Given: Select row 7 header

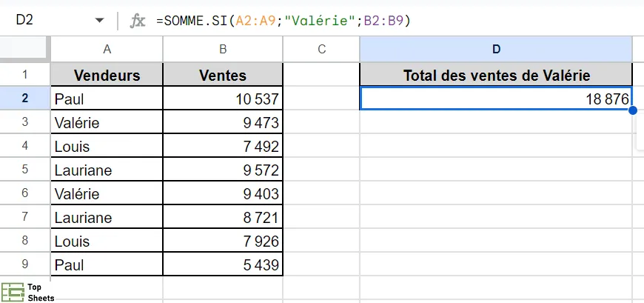Looking at the screenshot, I should [24, 217].
